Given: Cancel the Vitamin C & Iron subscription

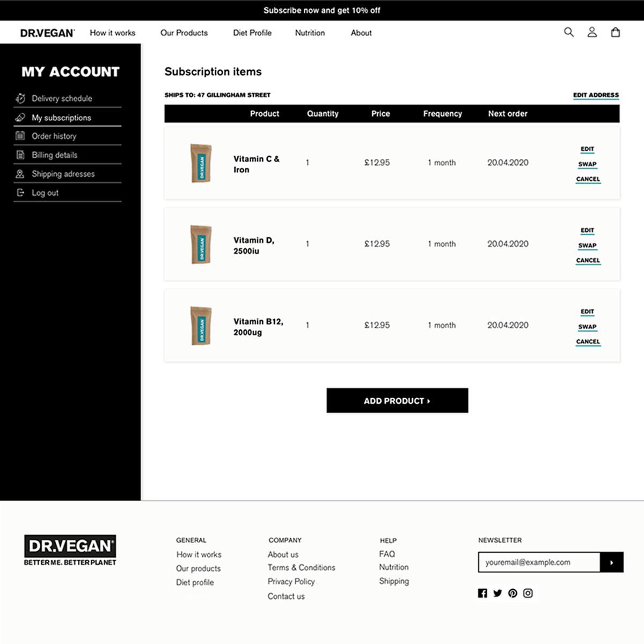Looking at the screenshot, I should (x=588, y=179).
